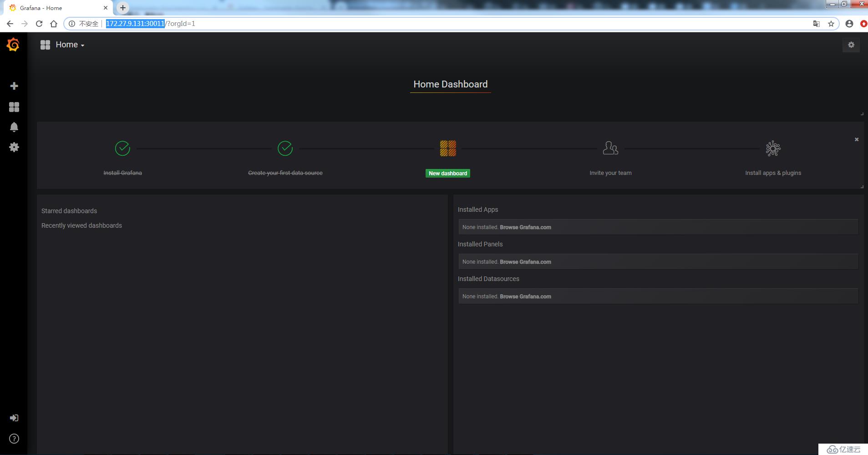Click the browser home button
Viewport: 868px width, 455px height.
coord(54,24)
